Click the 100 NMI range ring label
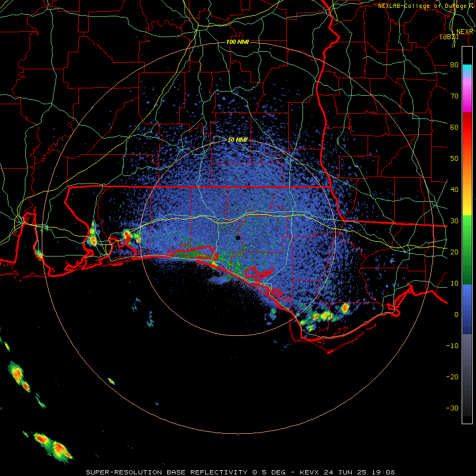Screen dimensions: 476x476 237,42
